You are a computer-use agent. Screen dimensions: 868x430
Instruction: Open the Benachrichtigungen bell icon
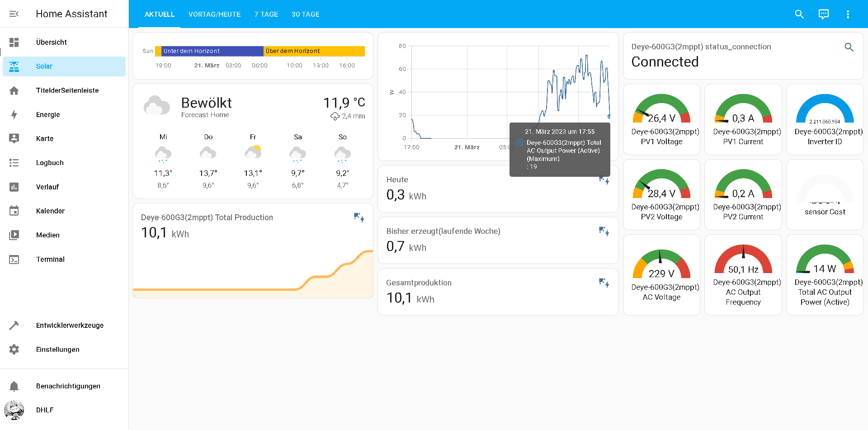(14, 386)
